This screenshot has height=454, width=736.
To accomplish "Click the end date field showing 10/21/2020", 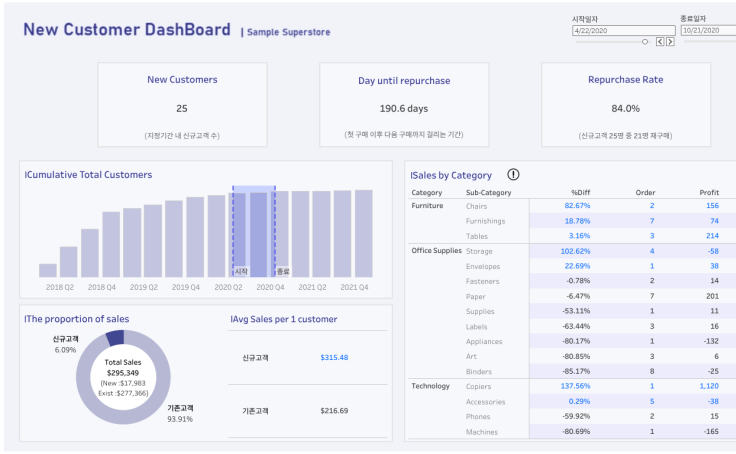I will [707, 31].
